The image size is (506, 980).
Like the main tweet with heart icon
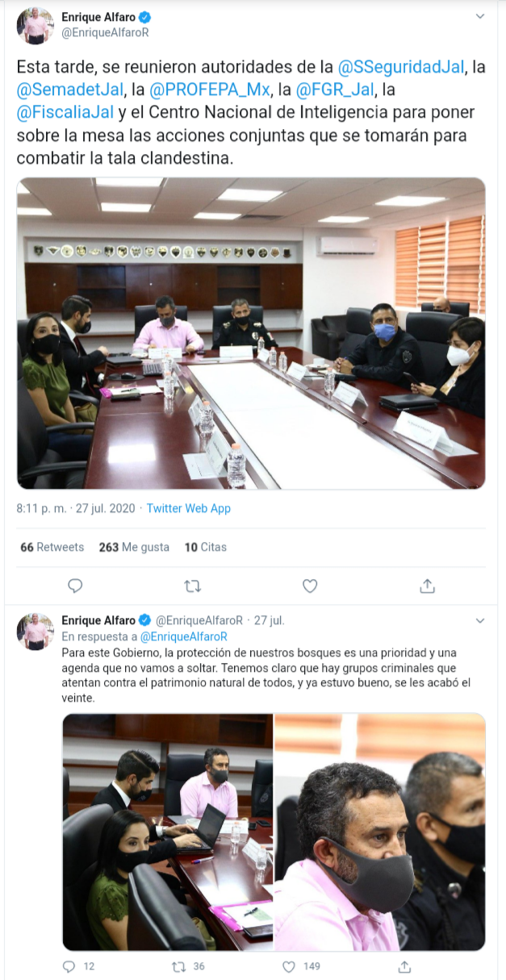pyautogui.click(x=310, y=586)
